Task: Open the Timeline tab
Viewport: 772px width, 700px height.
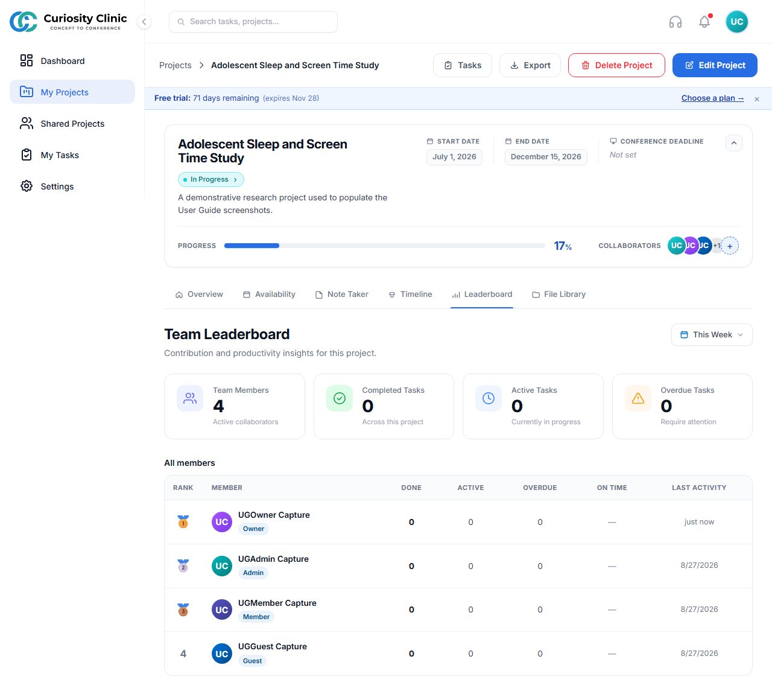Action: pyautogui.click(x=410, y=294)
